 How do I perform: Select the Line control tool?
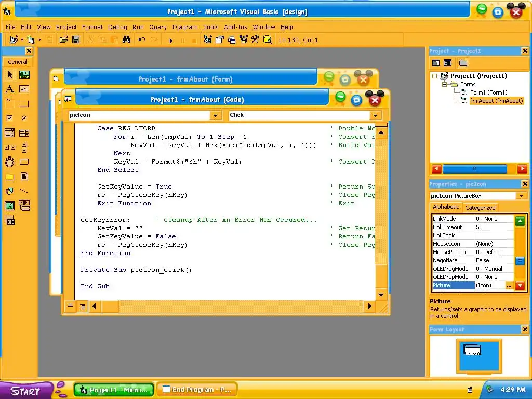coord(24,191)
